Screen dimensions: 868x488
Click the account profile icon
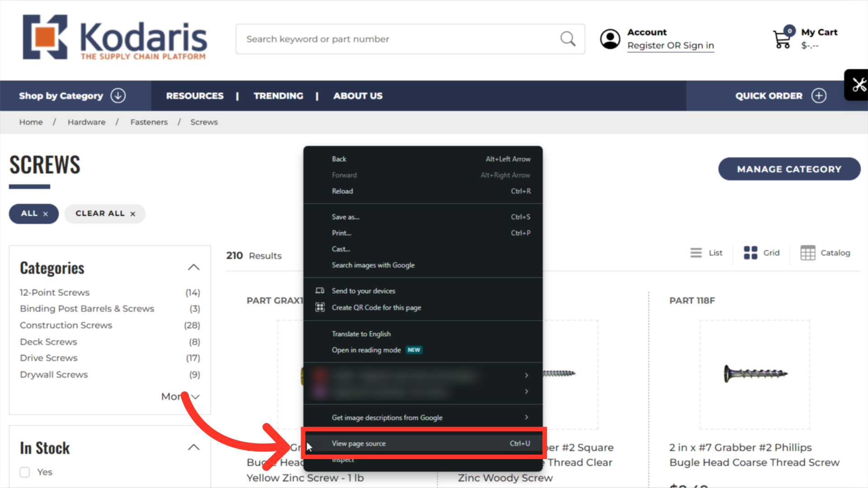610,39
